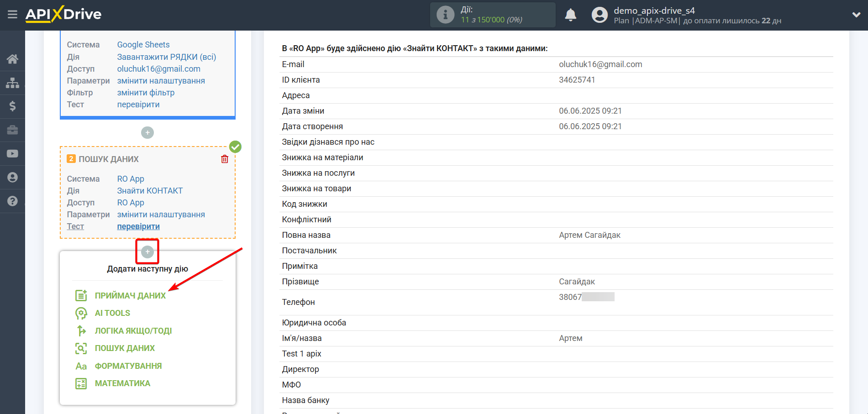
Task: Open the briefcase icon in the sidebar
Action: (x=12, y=130)
